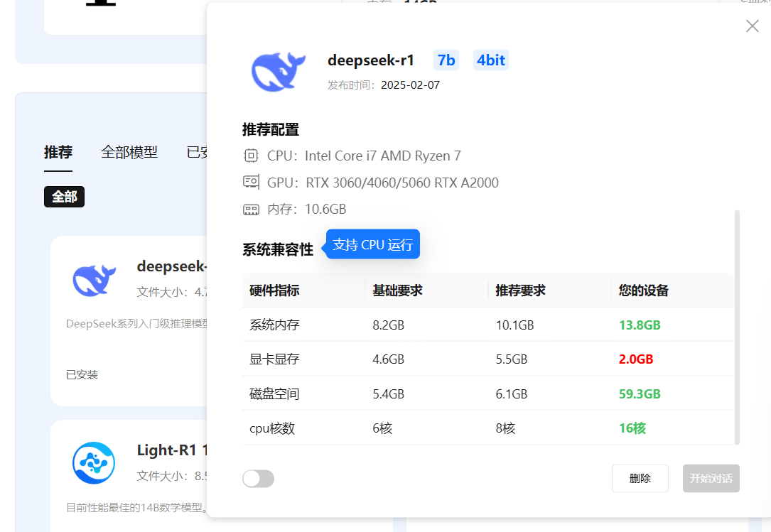Click the deepseek whale logo in dialog
This screenshot has width=771, height=532.
pyautogui.click(x=279, y=71)
